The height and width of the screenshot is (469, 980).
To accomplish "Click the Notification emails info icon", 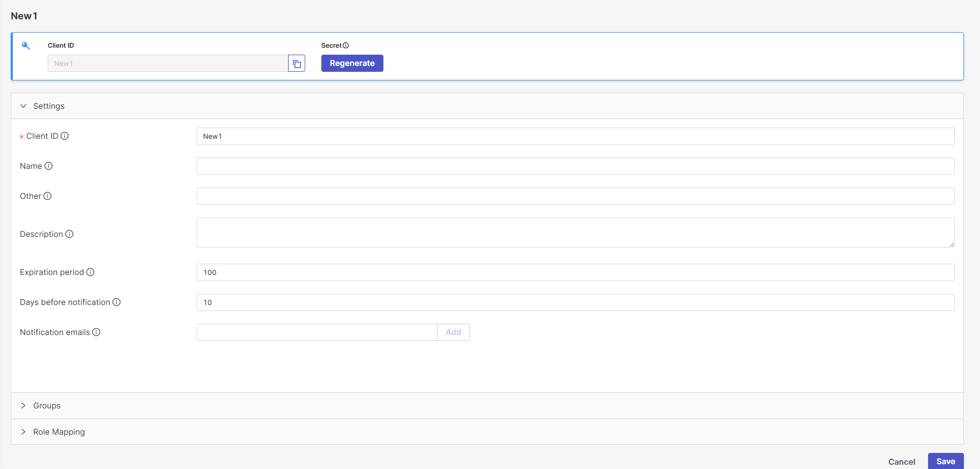I will 96,332.
